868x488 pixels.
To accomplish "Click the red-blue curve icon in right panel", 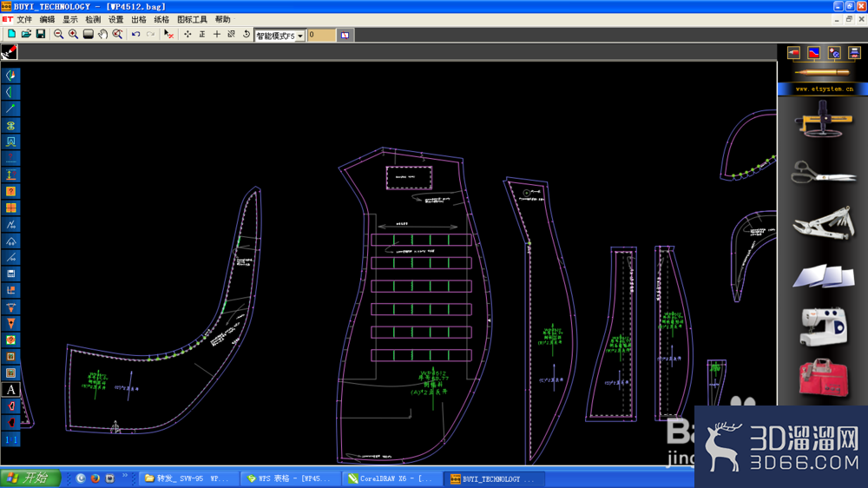I will [x=814, y=53].
